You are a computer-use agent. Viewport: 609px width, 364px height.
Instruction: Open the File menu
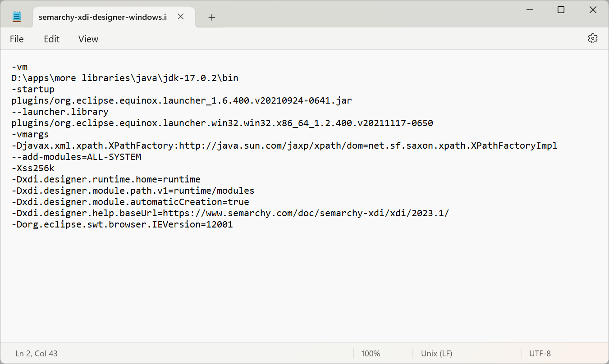tap(16, 39)
